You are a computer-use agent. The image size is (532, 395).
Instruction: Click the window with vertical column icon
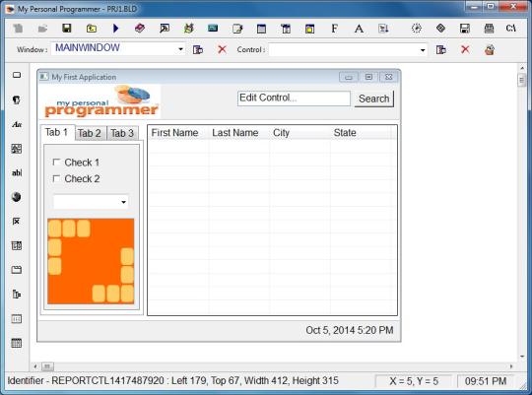point(286,29)
